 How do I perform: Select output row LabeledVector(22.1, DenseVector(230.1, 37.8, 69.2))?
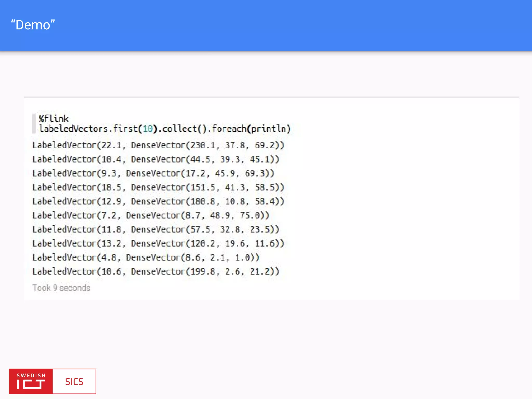[158, 145]
